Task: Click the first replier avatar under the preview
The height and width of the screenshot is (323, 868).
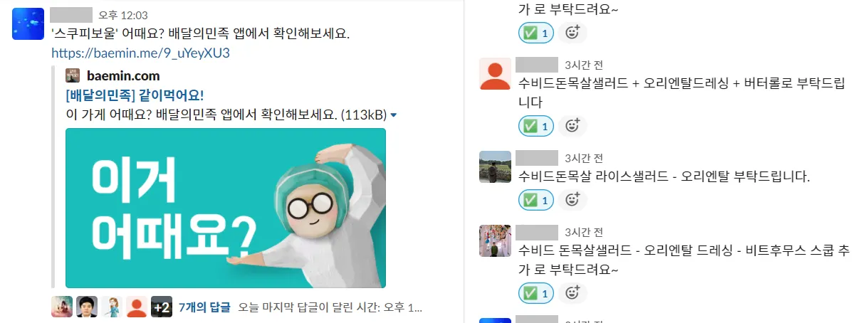Action: [62, 307]
